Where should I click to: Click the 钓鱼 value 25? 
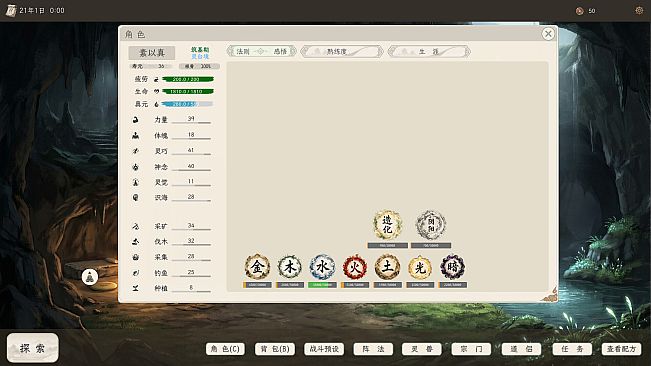tap(191, 272)
